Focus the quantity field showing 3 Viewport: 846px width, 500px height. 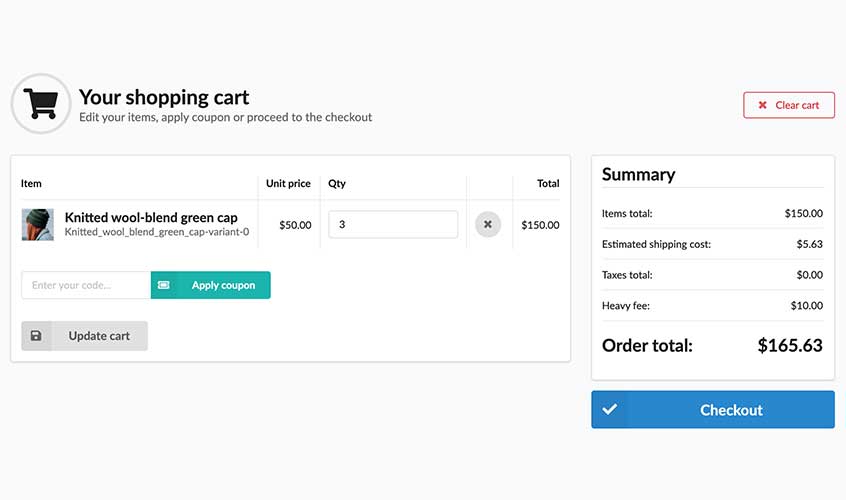pyautogui.click(x=393, y=225)
